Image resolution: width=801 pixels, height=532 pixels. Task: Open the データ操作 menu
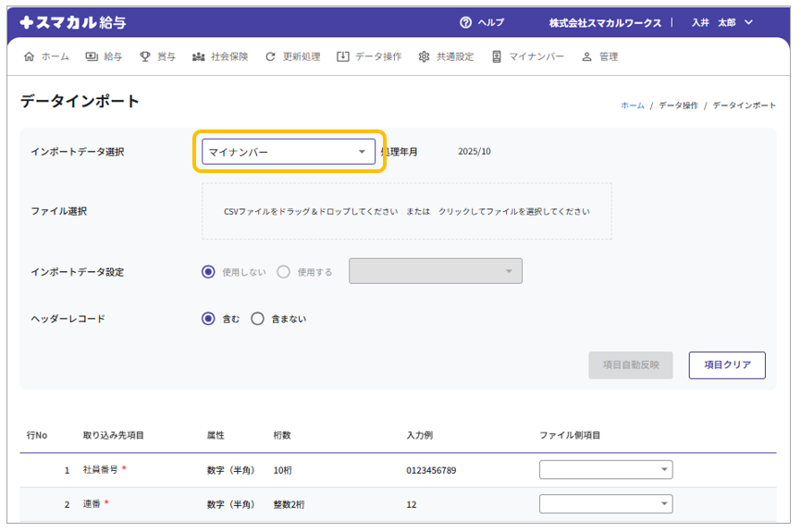pos(369,56)
